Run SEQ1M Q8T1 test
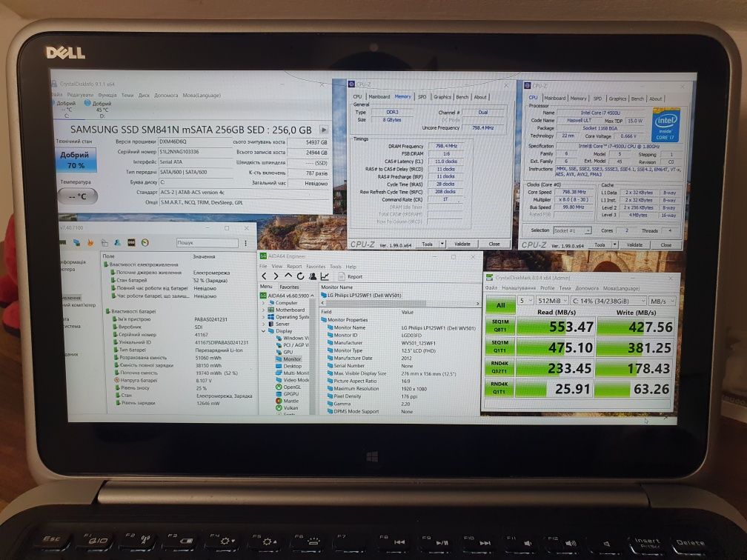This screenshot has height=560, width=747. tap(500, 326)
